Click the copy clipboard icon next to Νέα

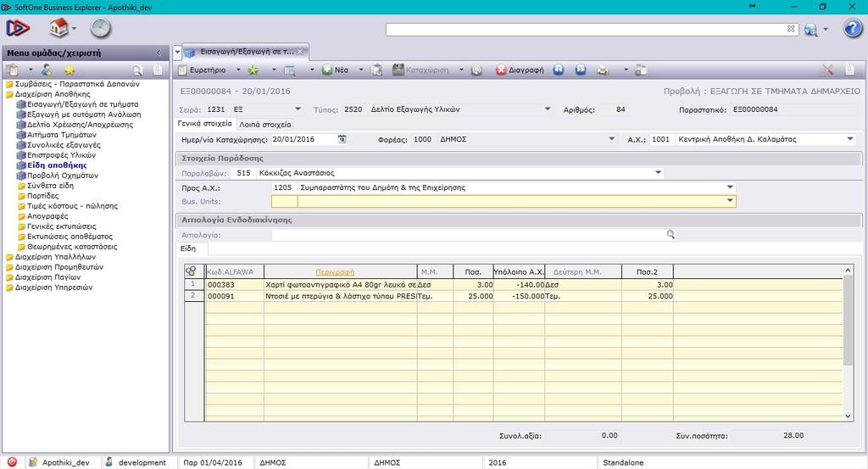[377, 70]
